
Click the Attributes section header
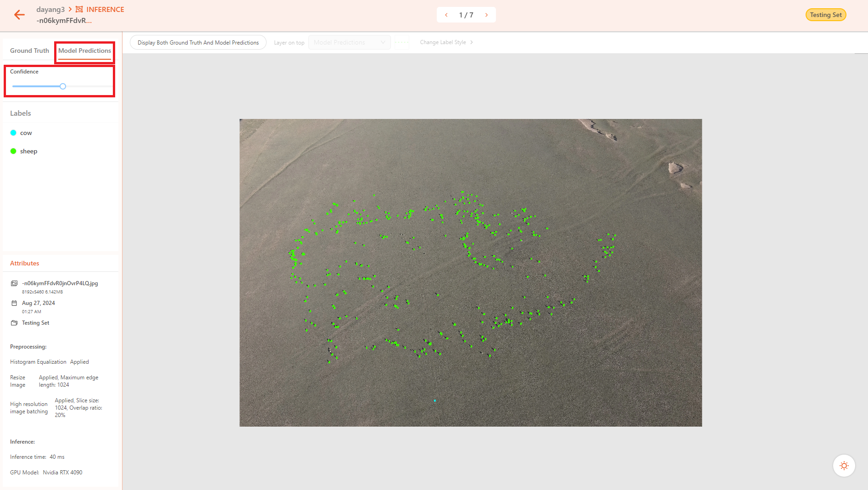point(25,263)
